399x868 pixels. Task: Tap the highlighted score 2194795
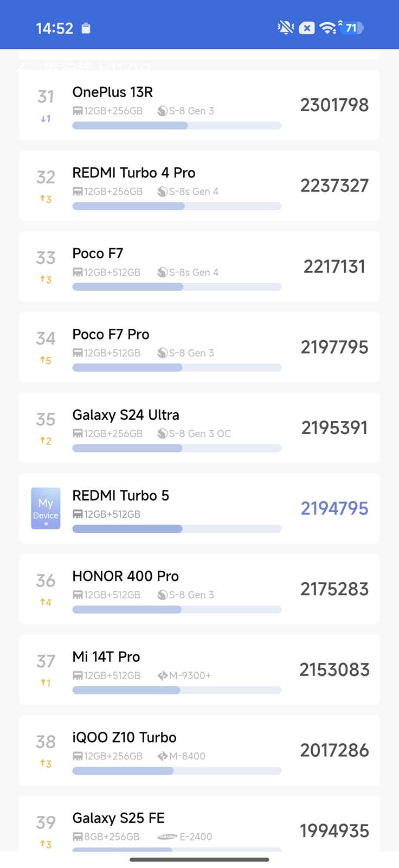[x=334, y=508]
